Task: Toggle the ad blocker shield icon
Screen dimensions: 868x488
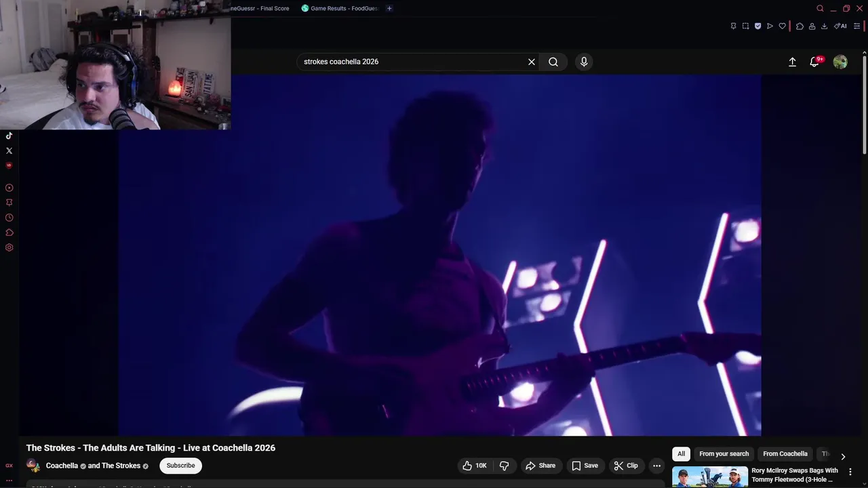Action: pos(757,26)
